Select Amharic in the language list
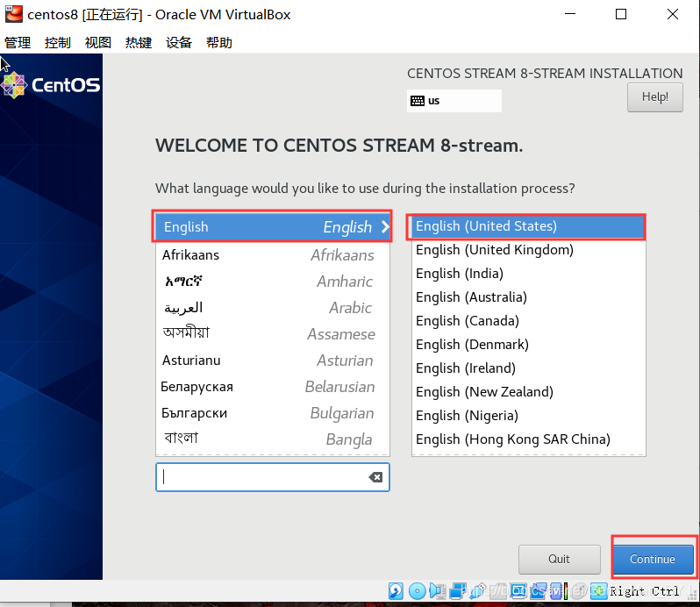 272,282
